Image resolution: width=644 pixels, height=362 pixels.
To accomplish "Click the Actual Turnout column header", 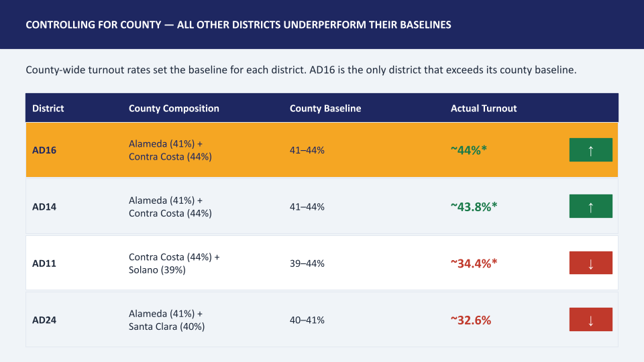I will (484, 109).
